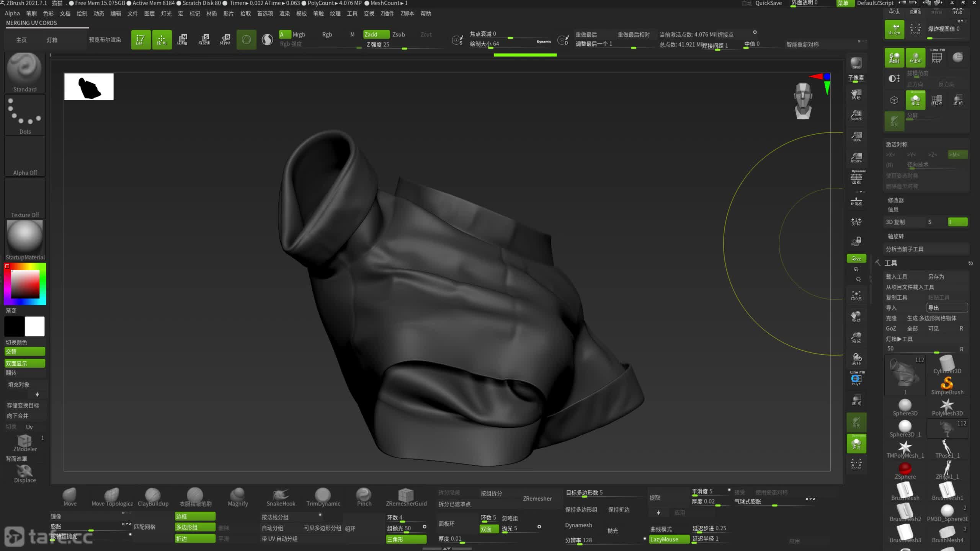980x551 pixels.
Task: Choose the Magnify brush
Action: coord(238,497)
